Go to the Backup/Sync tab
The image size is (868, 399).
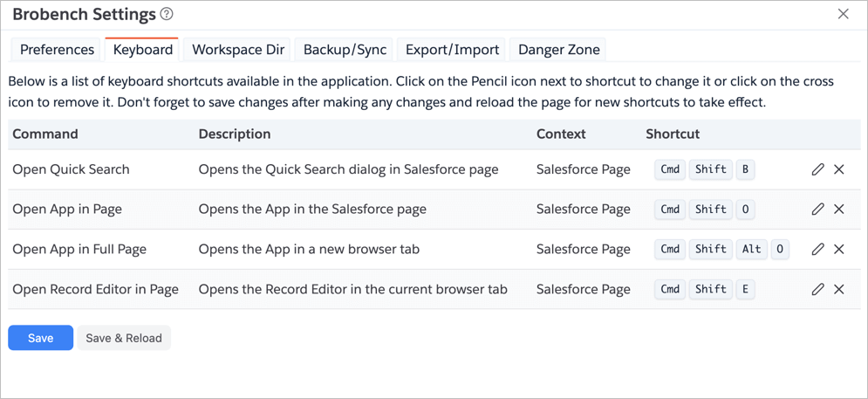[345, 50]
